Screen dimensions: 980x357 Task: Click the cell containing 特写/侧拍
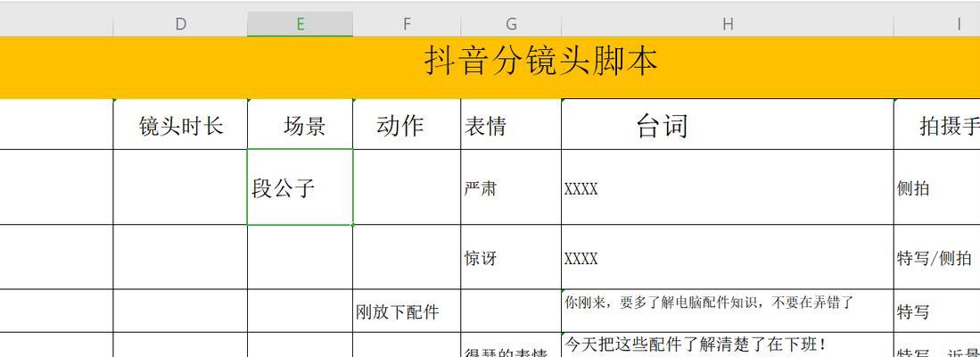tap(937, 257)
